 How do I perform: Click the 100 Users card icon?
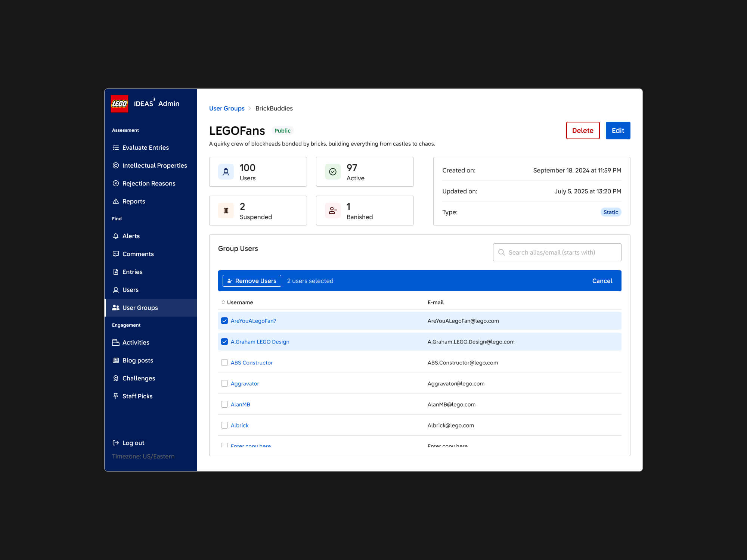tap(226, 172)
